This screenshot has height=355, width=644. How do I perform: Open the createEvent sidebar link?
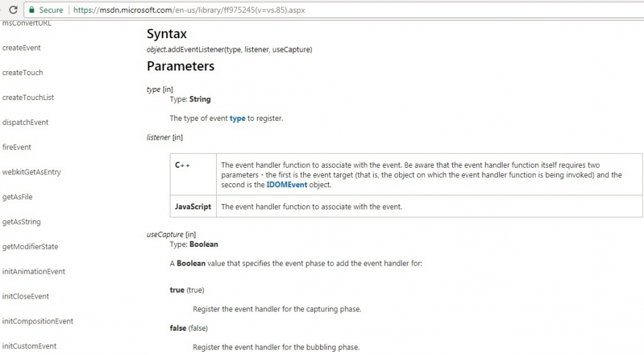21,48
